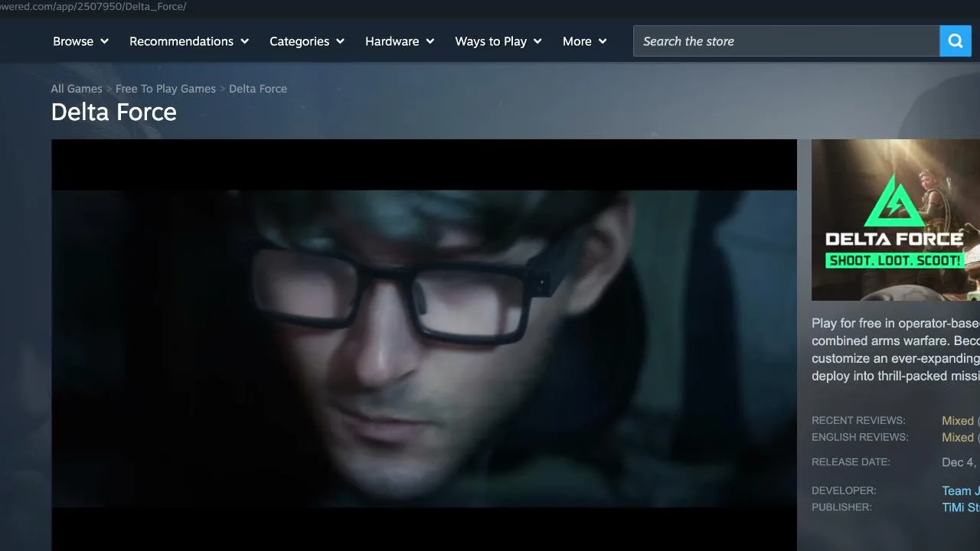Open the Categories menu
This screenshot has height=551, width=980.
(307, 41)
